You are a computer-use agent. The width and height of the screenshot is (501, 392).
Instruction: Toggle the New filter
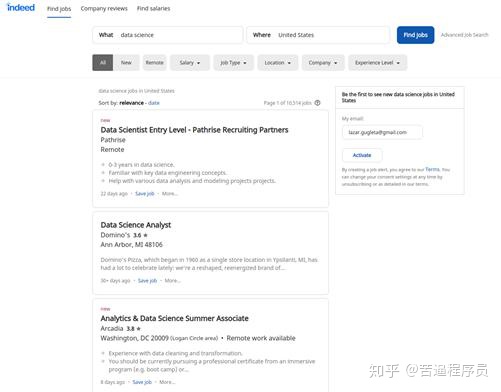coord(126,62)
